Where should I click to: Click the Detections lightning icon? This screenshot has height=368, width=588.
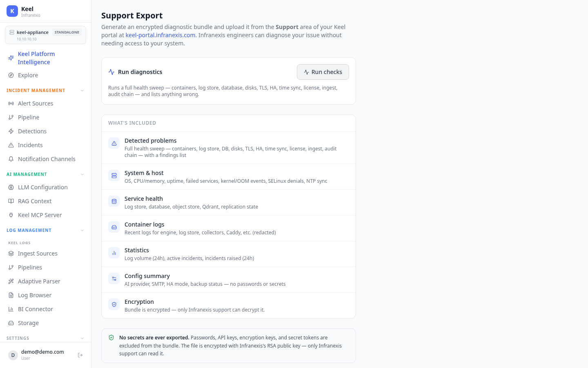point(11,131)
